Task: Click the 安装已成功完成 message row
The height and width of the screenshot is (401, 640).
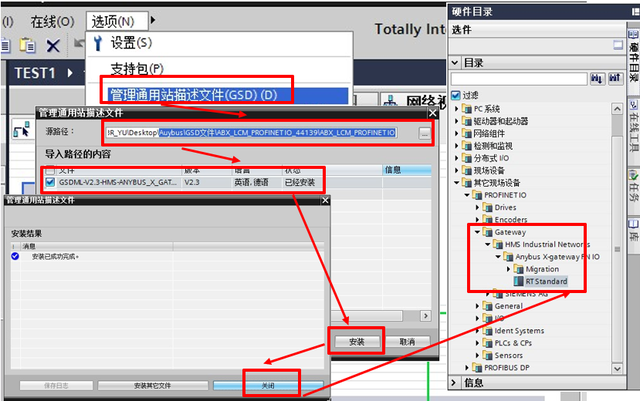Action: (55, 256)
